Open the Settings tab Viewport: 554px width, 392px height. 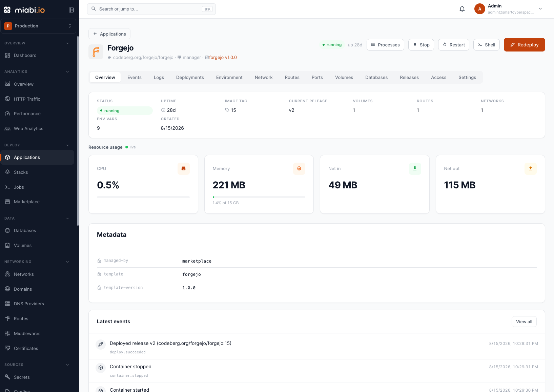click(467, 77)
